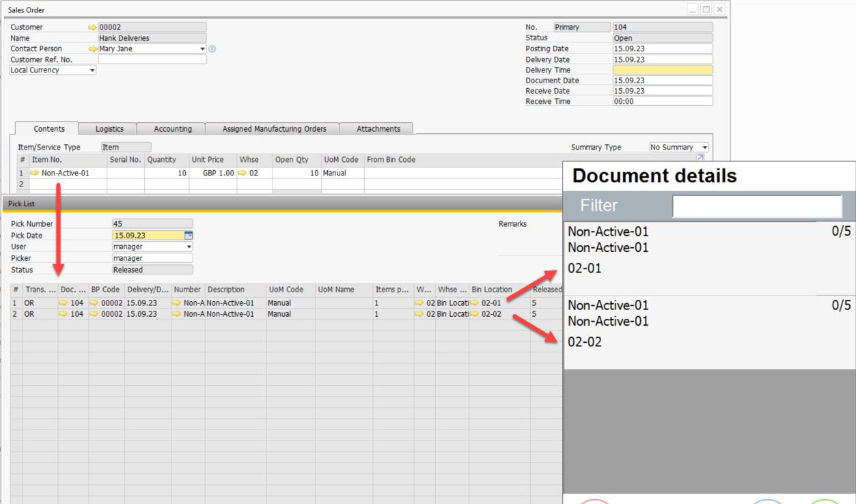
Task: Click bin location 02-01 link arrow
Action: (475, 303)
